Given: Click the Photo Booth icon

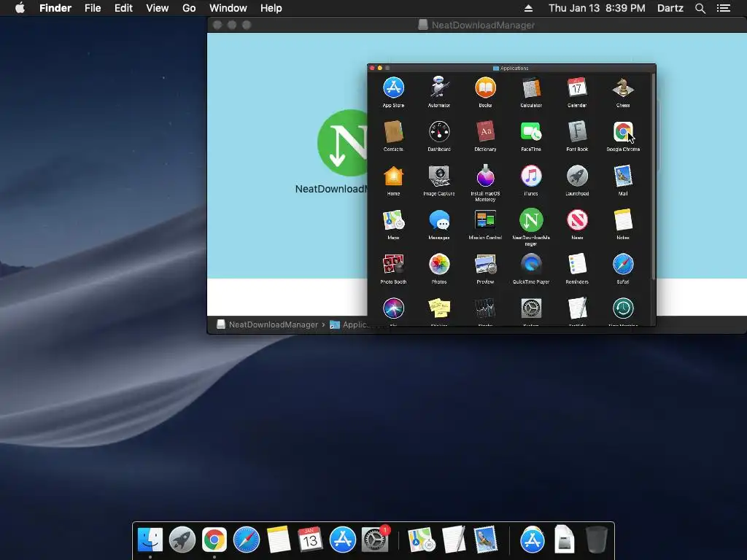Looking at the screenshot, I should [x=393, y=264].
